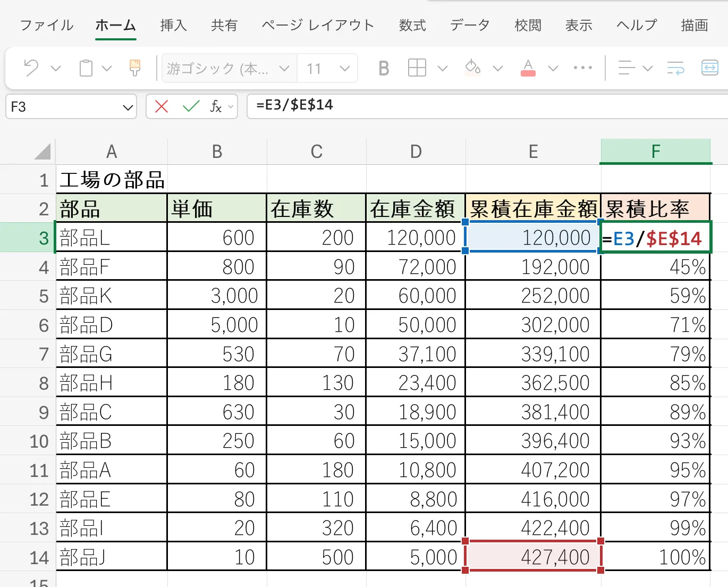Open the Name Box dropdown arrow

pos(128,107)
